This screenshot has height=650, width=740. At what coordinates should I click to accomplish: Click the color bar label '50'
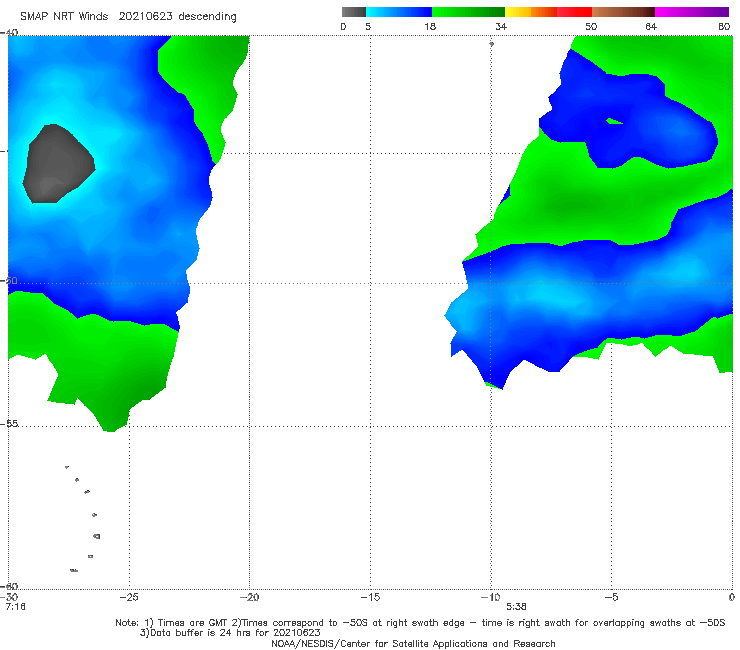(591, 26)
